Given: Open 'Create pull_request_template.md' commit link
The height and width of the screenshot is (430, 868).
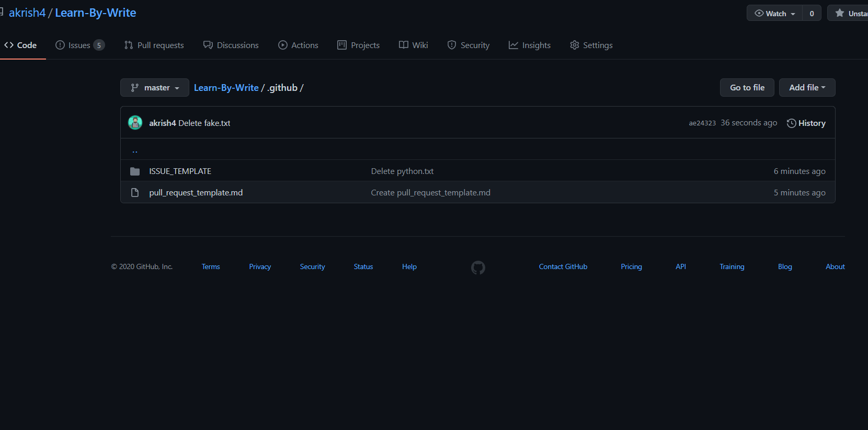Looking at the screenshot, I should click(431, 192).
